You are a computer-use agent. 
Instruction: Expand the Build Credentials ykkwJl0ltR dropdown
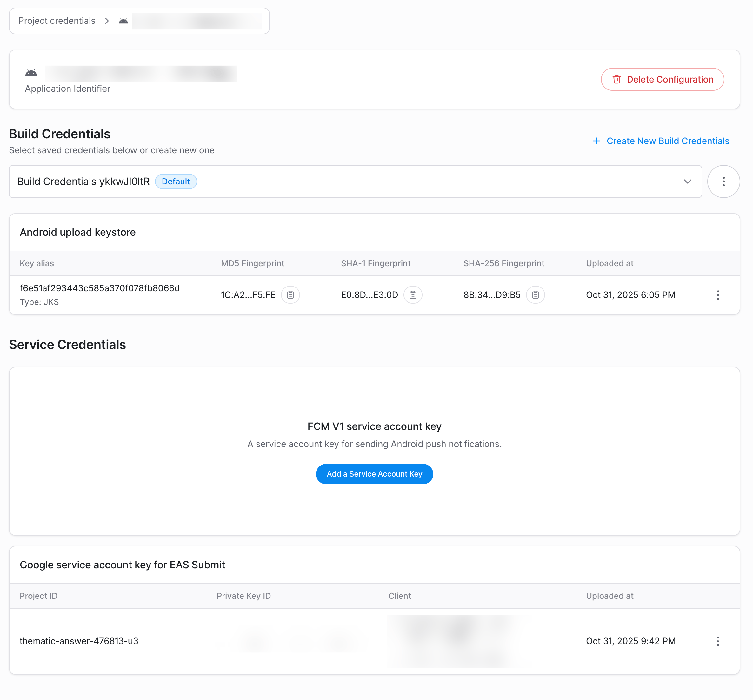point(688,182)
